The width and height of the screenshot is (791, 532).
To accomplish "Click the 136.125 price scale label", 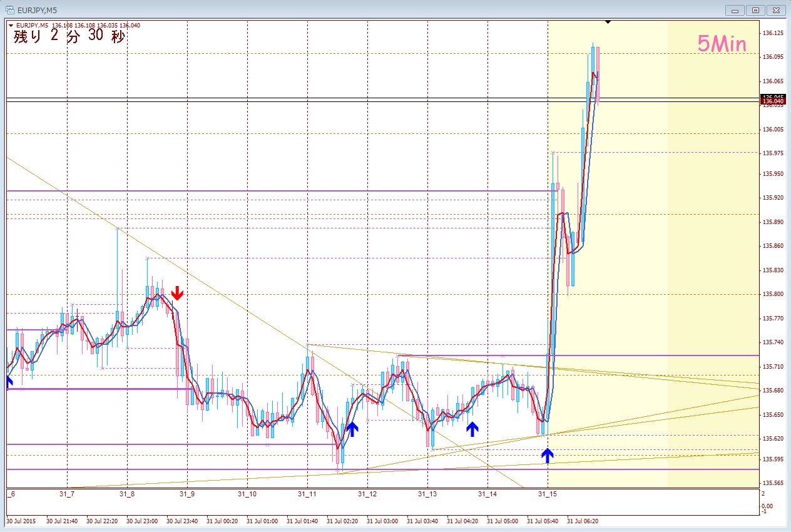I will 773,33.
